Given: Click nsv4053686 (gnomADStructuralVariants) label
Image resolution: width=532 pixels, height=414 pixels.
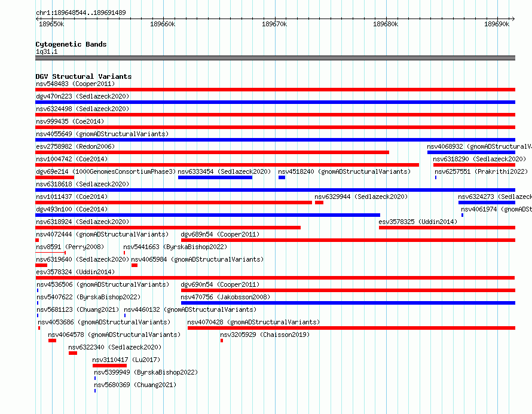Looking at the screenshot, I should tap(104, 322).
